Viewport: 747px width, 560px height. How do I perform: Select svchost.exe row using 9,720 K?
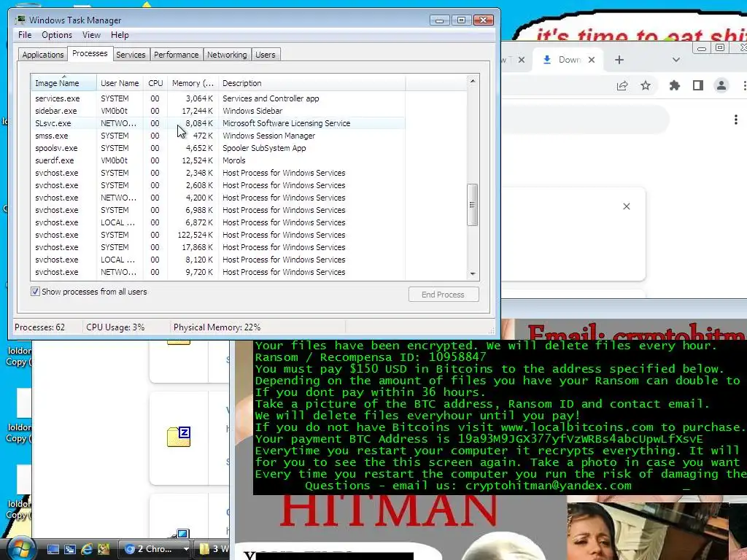pos(218,272)
